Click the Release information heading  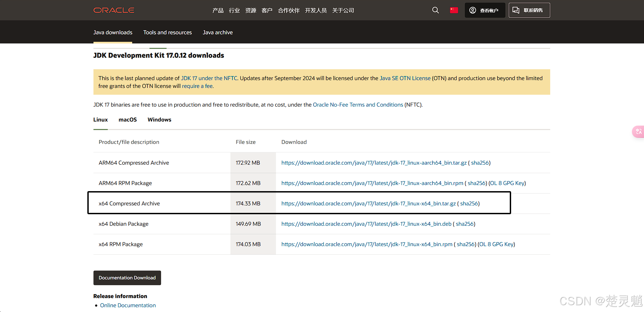click(x=120, y=296)
